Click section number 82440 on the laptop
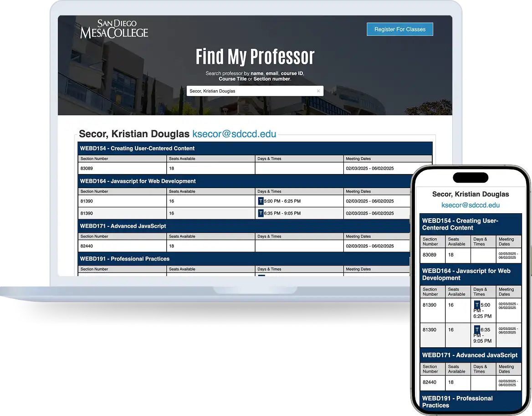 (87, 246)
